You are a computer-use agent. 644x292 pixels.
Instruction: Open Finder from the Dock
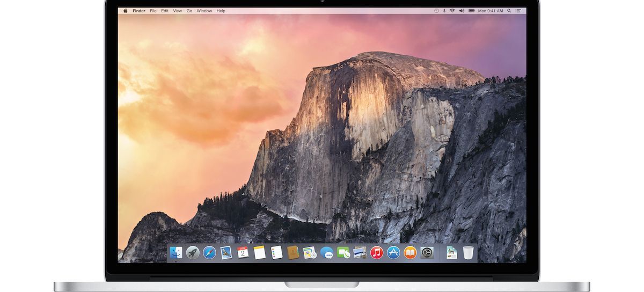[x=176, y=252]
